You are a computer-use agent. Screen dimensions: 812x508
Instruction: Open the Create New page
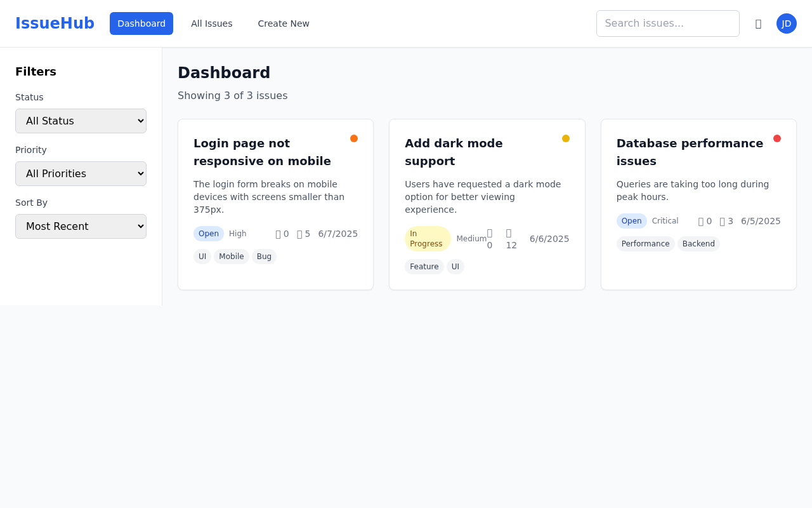[x=283, y=23]
